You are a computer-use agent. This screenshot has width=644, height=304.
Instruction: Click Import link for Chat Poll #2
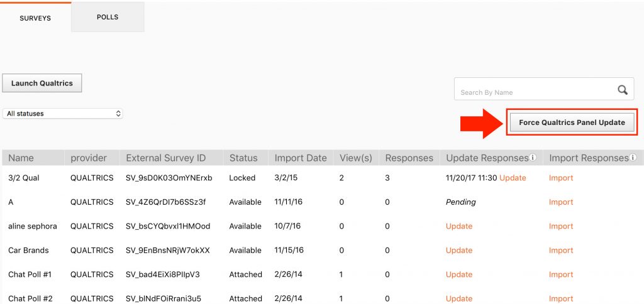(x=561, y=299)
